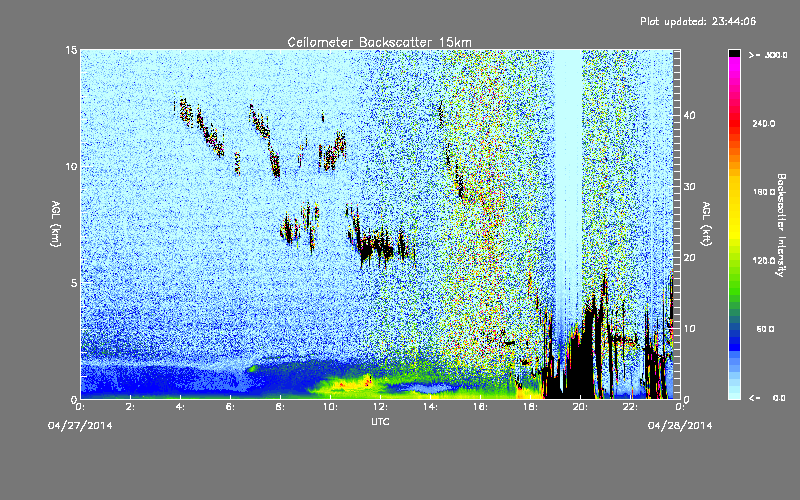Click the Backscatter Intensity colorbar label
This screenshot has height=500, width=800.
pyautogui.click(x=781, y=224)
